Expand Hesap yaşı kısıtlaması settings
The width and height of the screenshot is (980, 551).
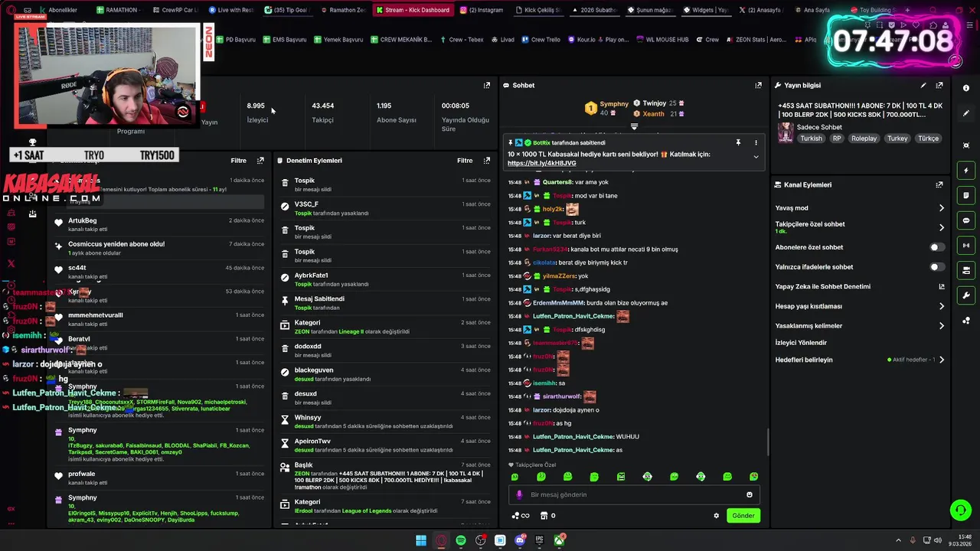click(941, 306)
